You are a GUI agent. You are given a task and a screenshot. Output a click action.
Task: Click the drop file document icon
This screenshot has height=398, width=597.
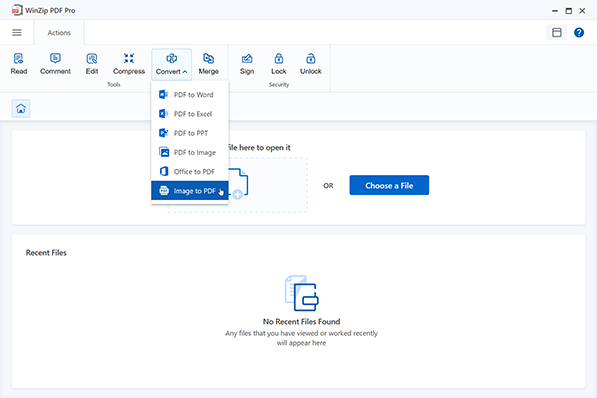coord(238,184)
